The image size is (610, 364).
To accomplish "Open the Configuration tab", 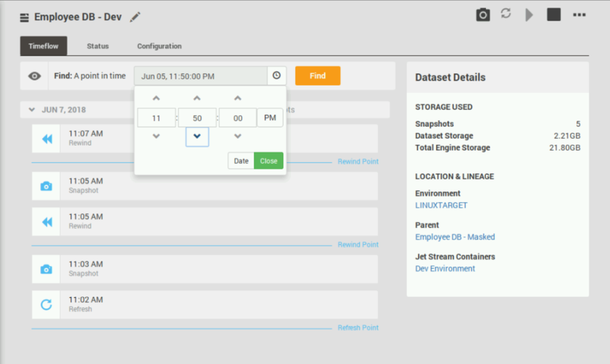I will pos(159,46).
